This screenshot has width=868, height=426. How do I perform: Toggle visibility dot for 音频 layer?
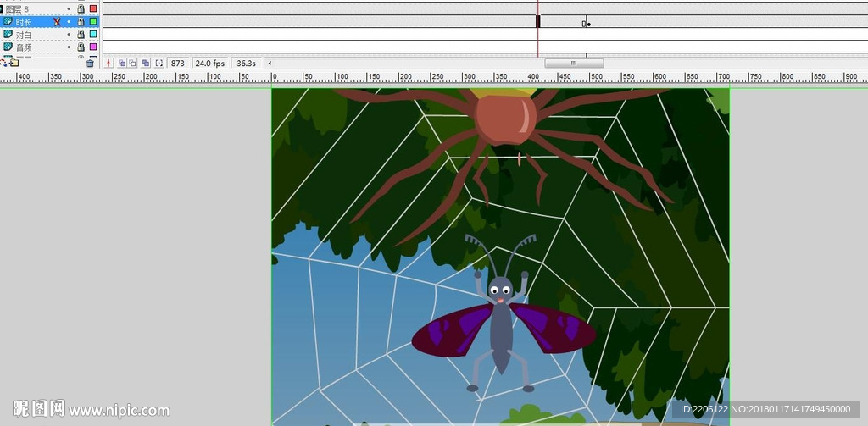pyautogui.click(x=70, y=47)
